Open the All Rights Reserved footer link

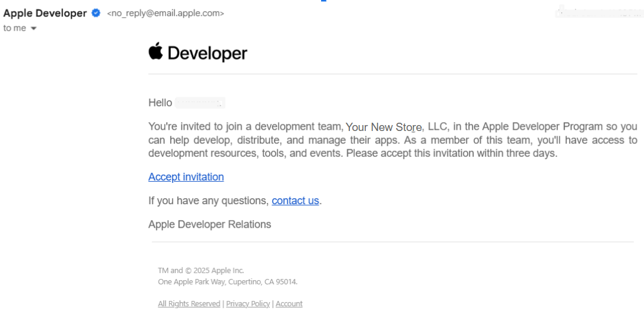click(x=189, y=304)
